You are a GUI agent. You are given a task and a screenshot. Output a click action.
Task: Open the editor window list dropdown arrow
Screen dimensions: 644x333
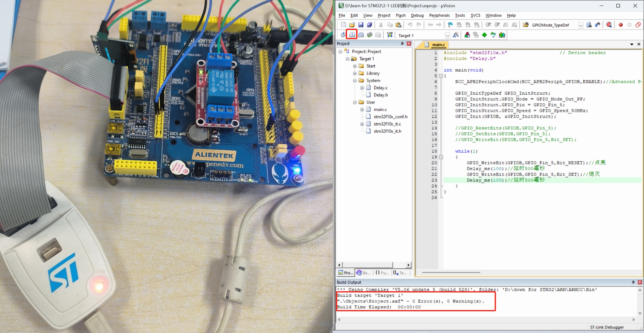(x=632, y=44)
